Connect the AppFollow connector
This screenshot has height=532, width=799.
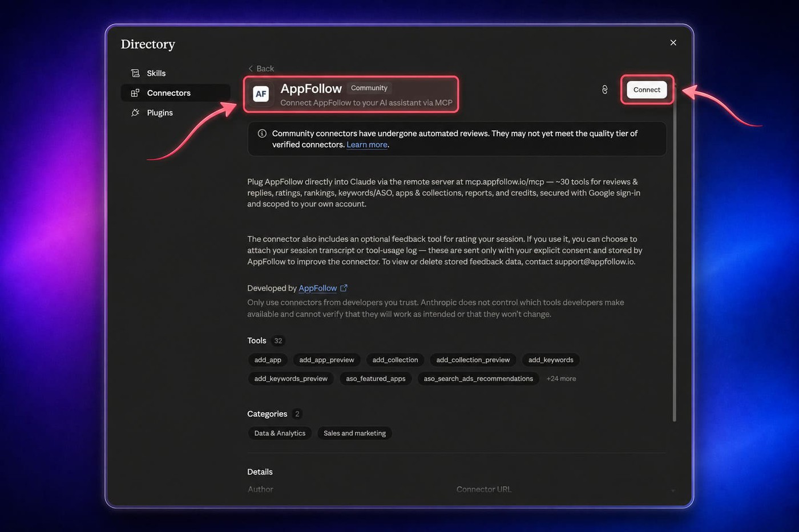click(x=647, y=90)
